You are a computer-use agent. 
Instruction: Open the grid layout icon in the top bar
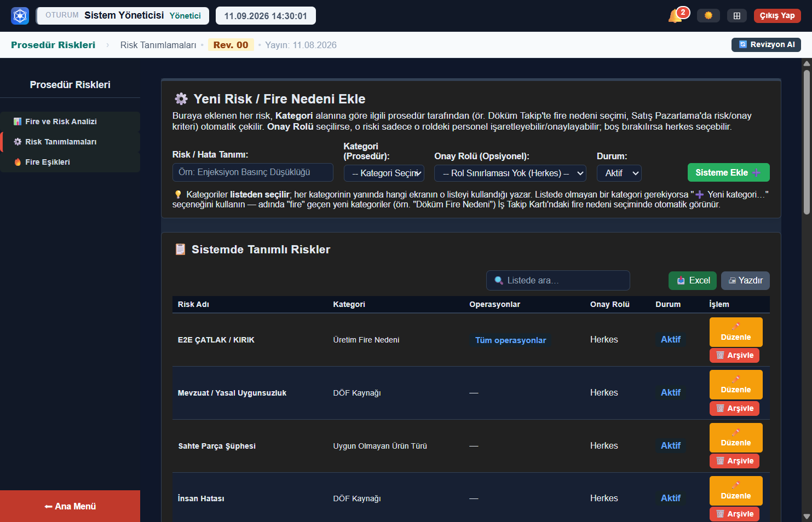click(737, 16)
